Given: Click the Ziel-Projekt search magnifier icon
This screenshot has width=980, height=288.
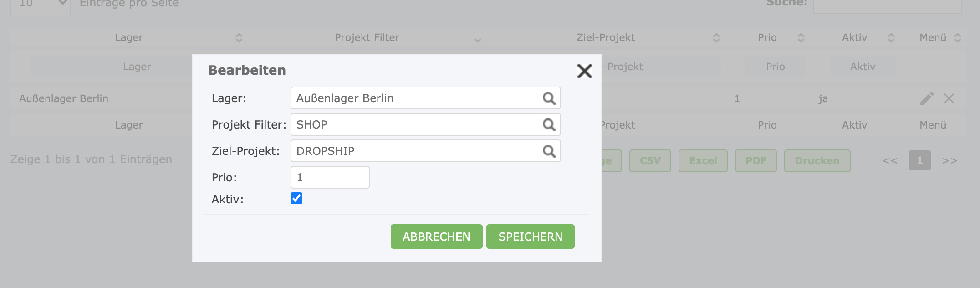Looking at the screenshot, I should click(549, 151).
